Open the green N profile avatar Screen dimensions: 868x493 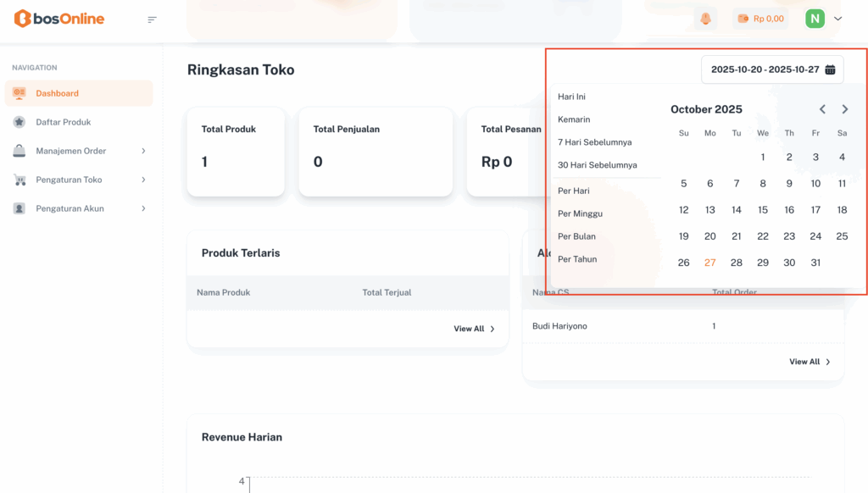click(x=815, y=19)
